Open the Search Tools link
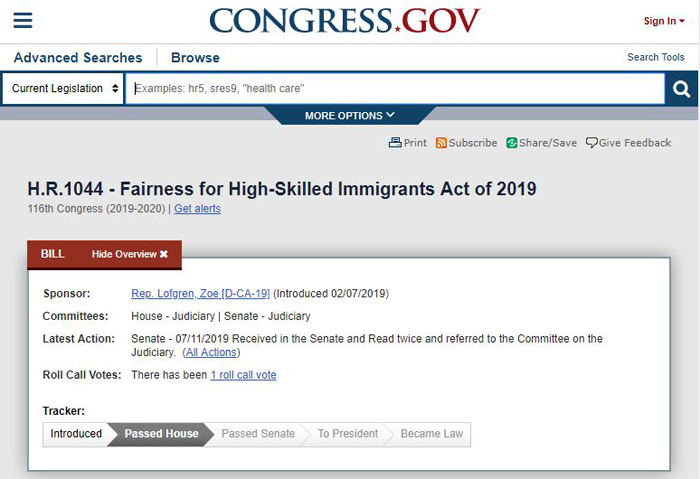Viewport: 700px width, 479px height. click(656, 57)
